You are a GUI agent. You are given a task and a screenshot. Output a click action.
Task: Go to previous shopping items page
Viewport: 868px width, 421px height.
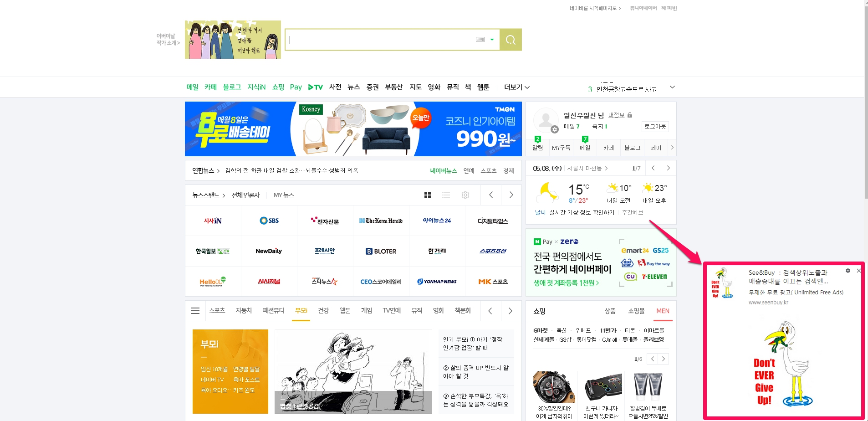[653, 359]
